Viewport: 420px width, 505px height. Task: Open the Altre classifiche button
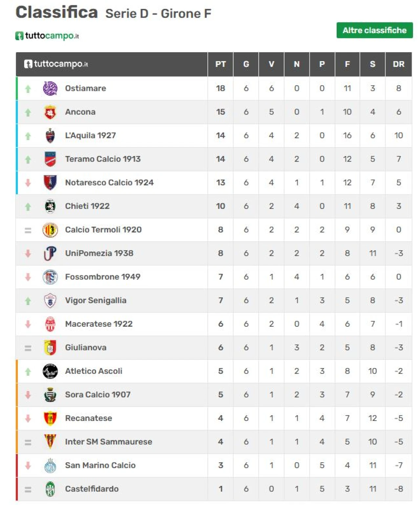[374, 31]
